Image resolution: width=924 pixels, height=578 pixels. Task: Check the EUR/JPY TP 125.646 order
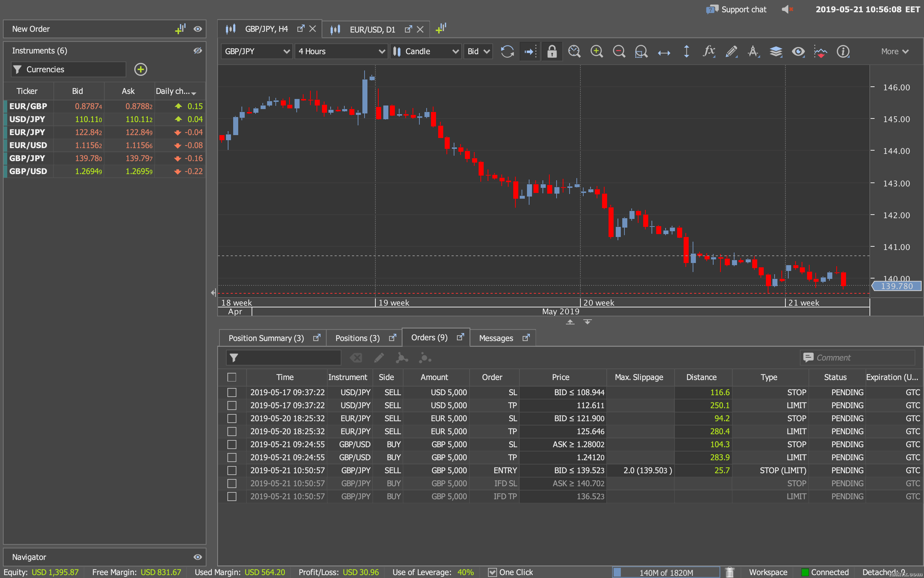coord(232,431)
